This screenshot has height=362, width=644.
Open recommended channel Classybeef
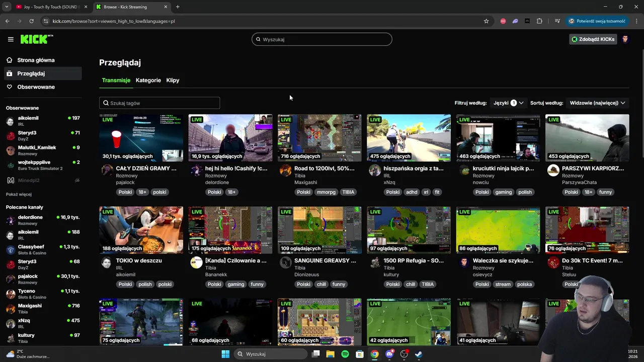(x=43, y=249)
